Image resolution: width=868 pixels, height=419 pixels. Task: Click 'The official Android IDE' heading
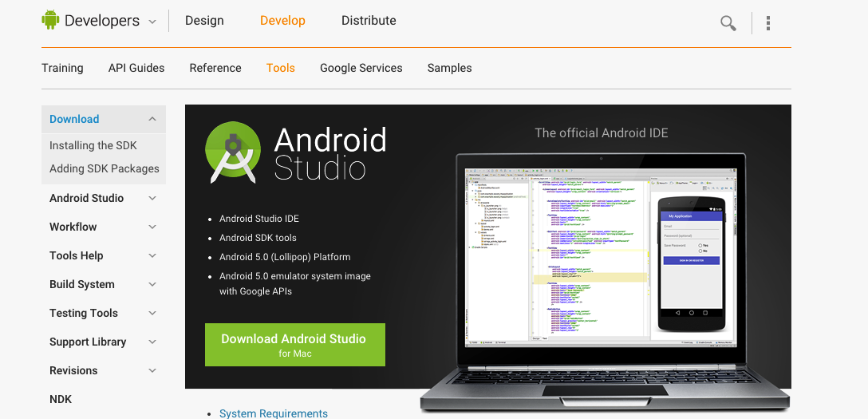(602, 132)
